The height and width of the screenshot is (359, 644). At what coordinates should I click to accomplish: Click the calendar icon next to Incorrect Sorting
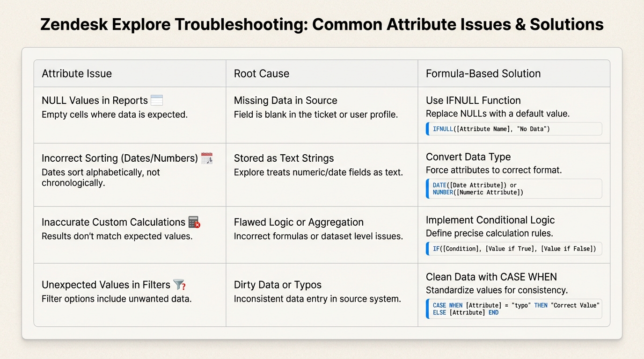point(206,158)
